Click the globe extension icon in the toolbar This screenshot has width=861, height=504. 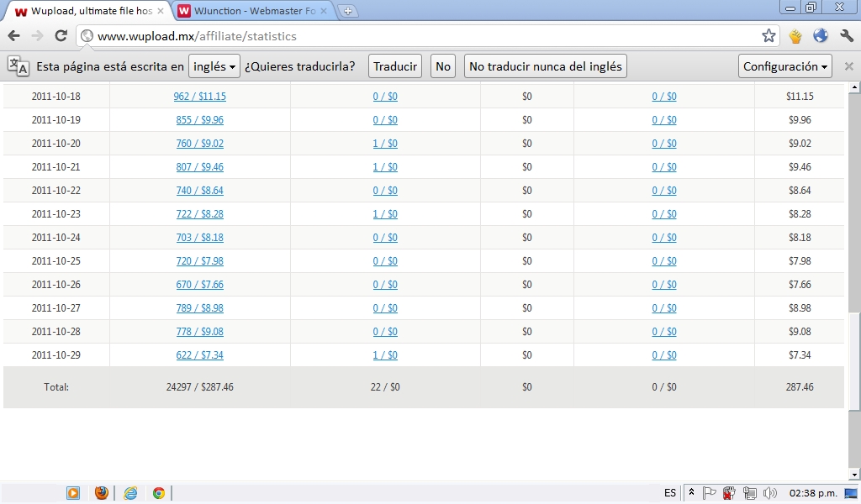tap(820, 36)
